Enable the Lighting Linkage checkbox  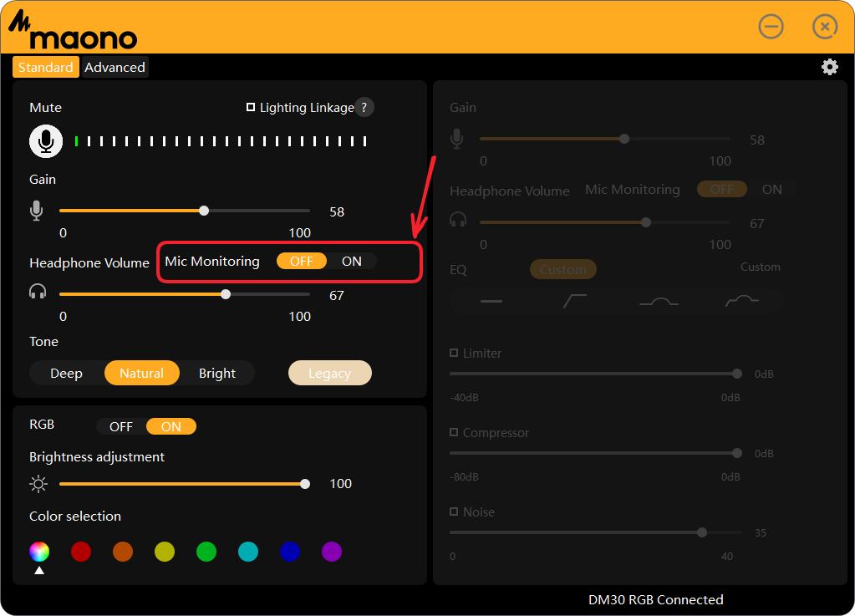251,107
